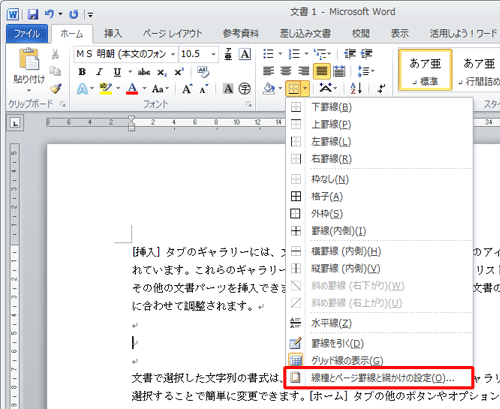The height and width of the screenshot is (409, 500).
Task: Expand the numbering list dropdown arrow
Action: coord(306,54)
